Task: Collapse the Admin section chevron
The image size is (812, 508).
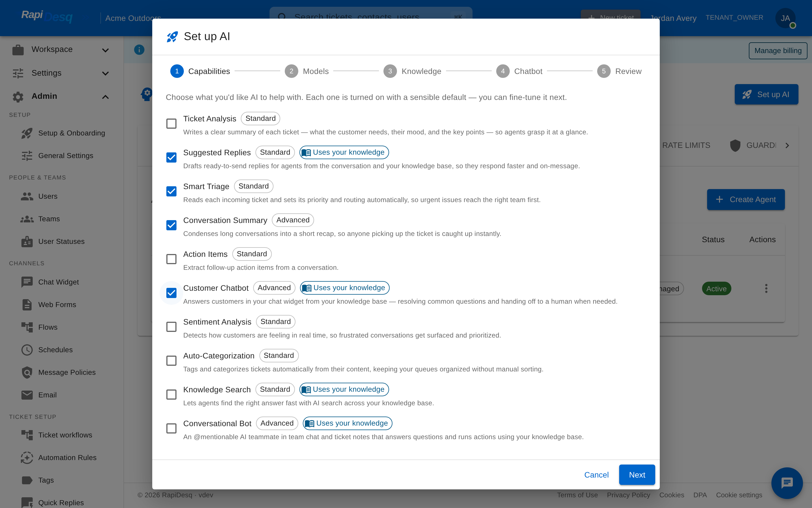Action: click(105, 97)
